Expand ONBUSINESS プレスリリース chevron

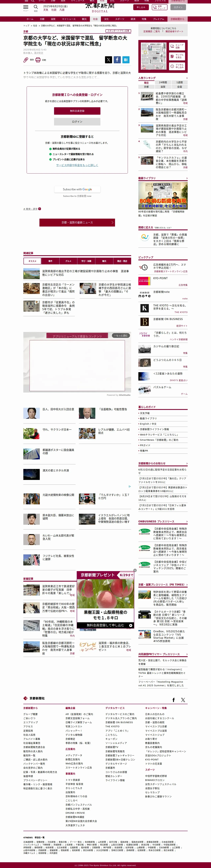click(187, 521)
